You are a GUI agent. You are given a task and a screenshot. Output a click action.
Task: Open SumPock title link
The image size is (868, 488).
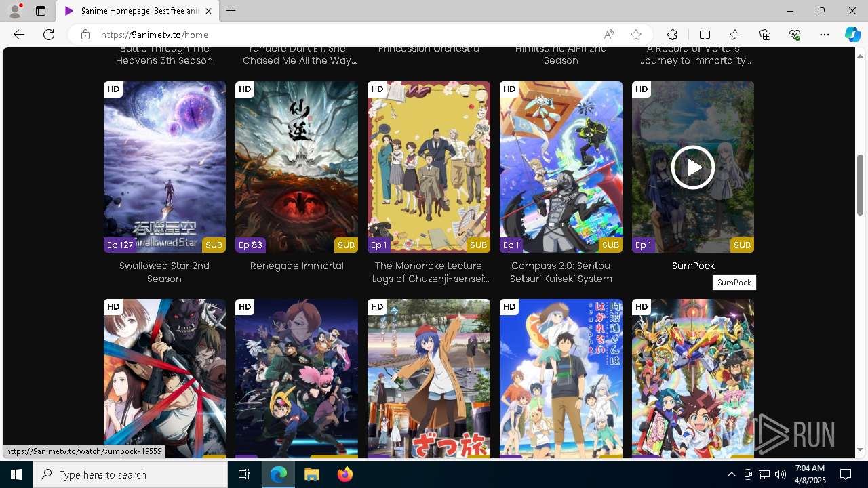(693, 266)
